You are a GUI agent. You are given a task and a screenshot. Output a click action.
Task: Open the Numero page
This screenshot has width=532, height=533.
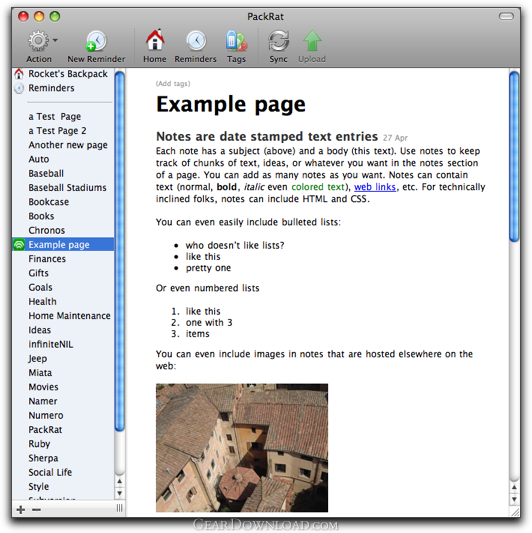click(x=46, y=416)
